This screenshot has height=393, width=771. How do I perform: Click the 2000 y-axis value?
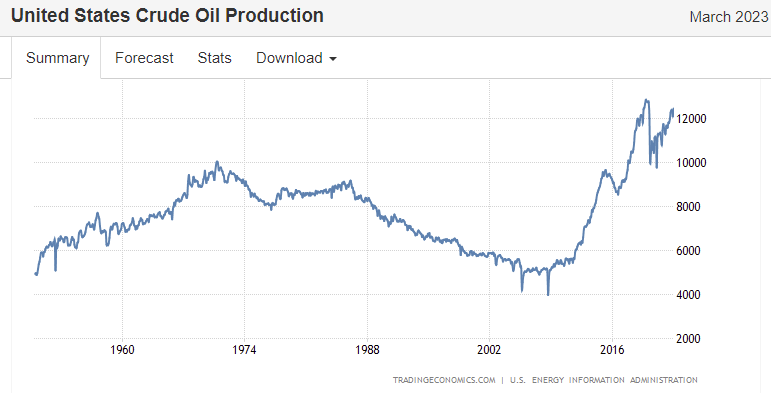(688, 339)
